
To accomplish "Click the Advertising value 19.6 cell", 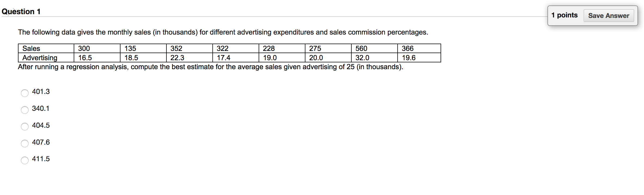I will click(419, 58).
